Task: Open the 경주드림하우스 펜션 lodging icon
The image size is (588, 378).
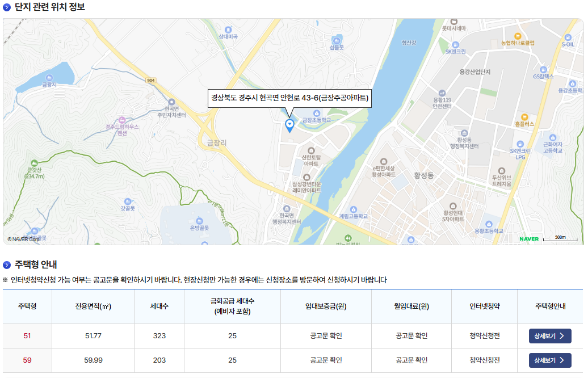Action: click(x=122, y=120)
